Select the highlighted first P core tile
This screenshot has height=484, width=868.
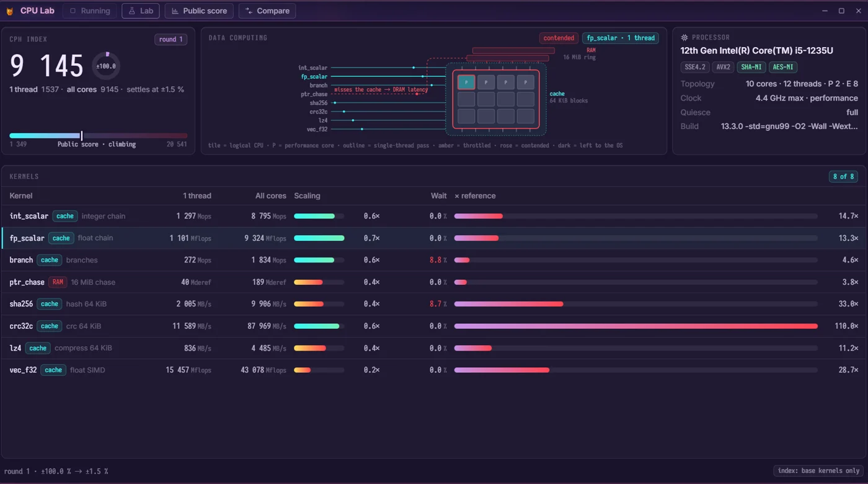[x=466, y=82]
